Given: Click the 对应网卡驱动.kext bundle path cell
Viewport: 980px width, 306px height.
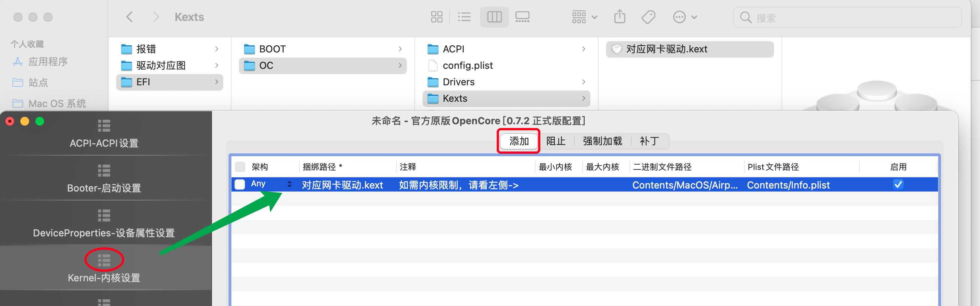Looking at the screenshot, I should [x=342, y=185].
